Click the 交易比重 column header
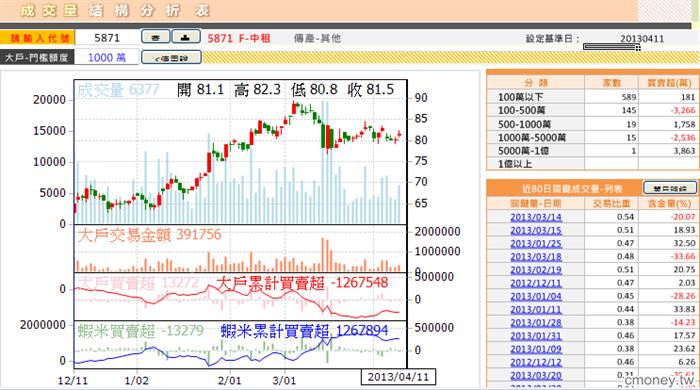700x390 pixels. coord(611,203)
